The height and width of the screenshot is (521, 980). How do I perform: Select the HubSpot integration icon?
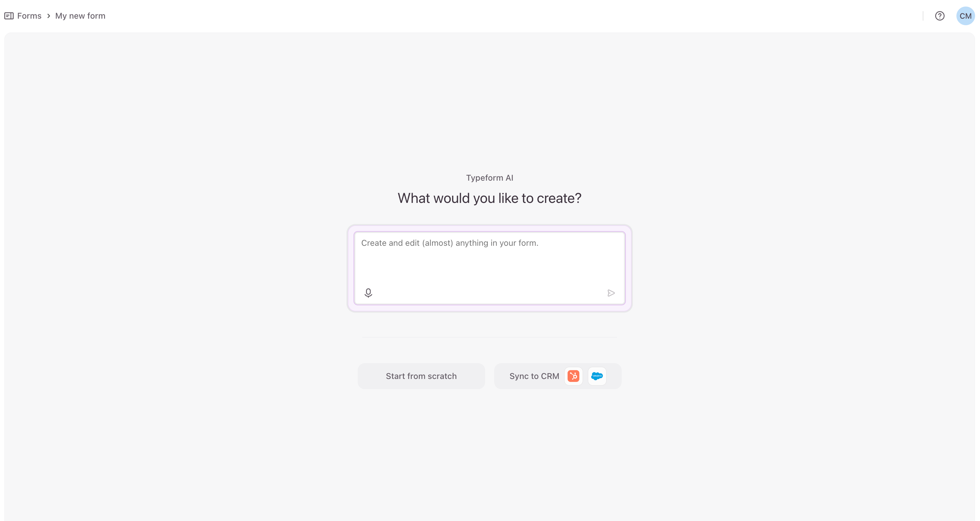click(x=573, y=376)
